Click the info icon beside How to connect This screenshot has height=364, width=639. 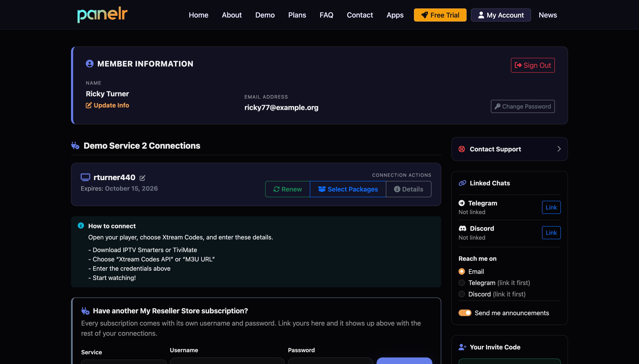[81, 225]
